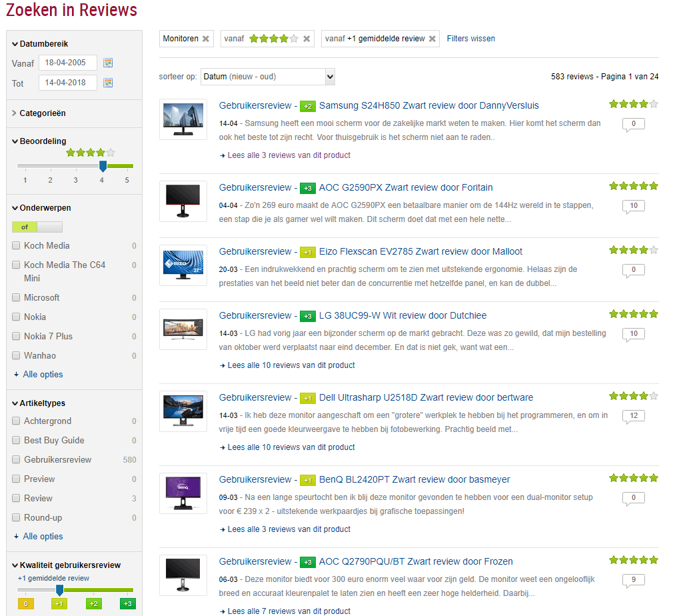The height and width of the screenshot is (616, 697).
Task: Collapse the Artikeltypes section
Action: pos(39,403)
